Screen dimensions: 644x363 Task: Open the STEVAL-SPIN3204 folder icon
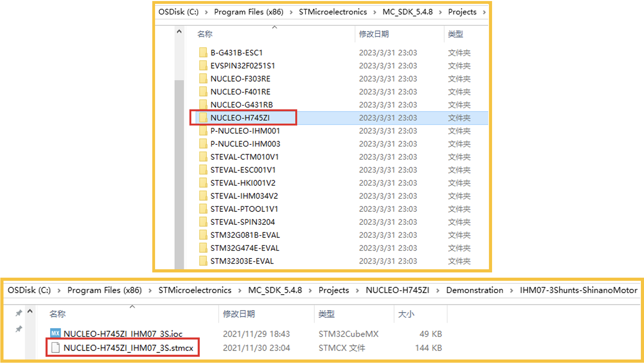click(203, 222)
